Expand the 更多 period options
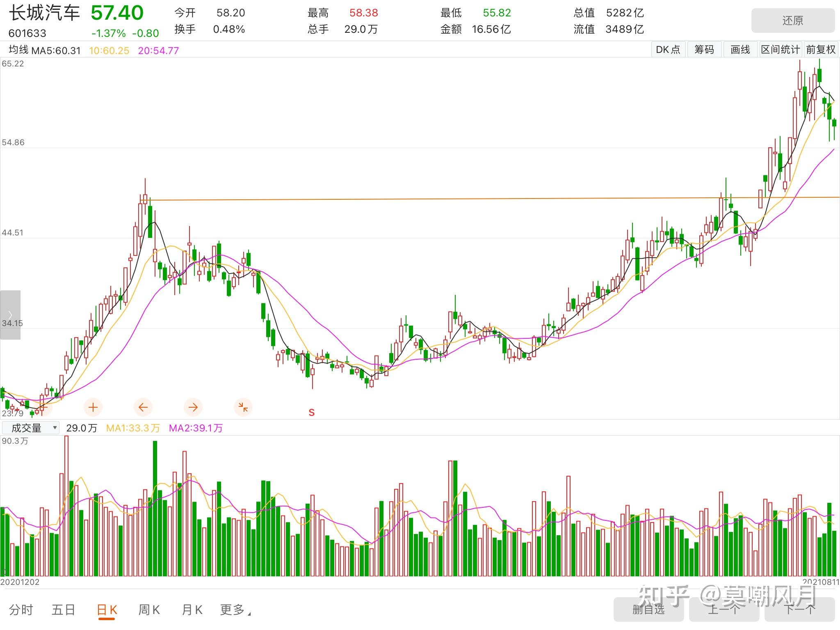840x630 pixels. tap(235, 610)
